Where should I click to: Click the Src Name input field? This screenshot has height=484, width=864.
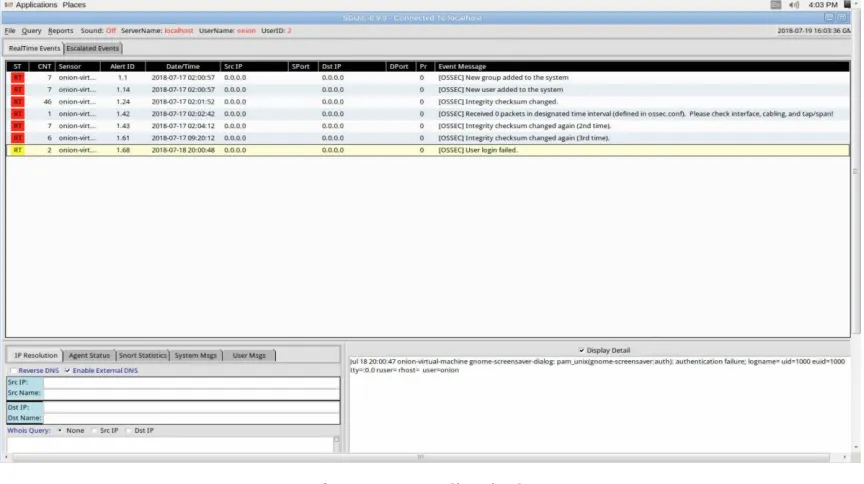[x=191, y=394]
